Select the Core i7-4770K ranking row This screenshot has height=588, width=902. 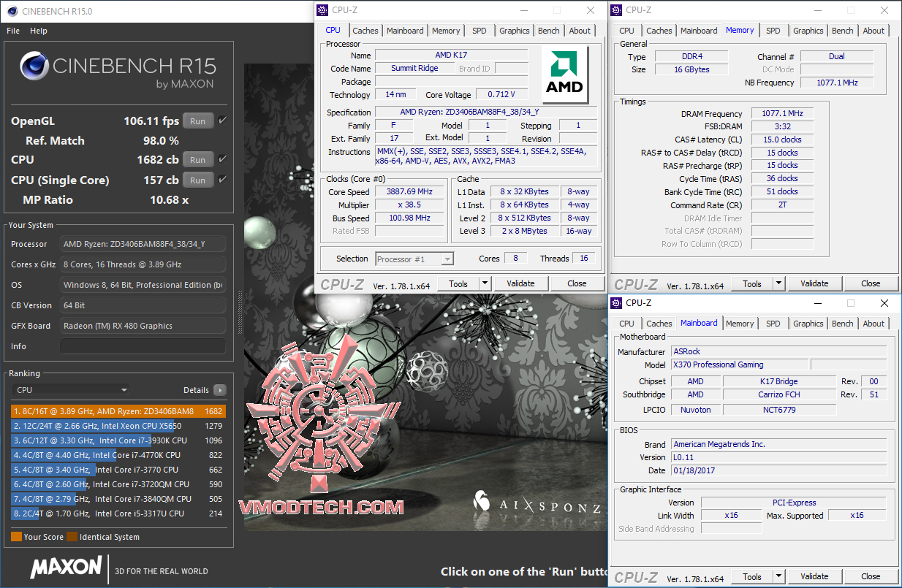point(118,455)
